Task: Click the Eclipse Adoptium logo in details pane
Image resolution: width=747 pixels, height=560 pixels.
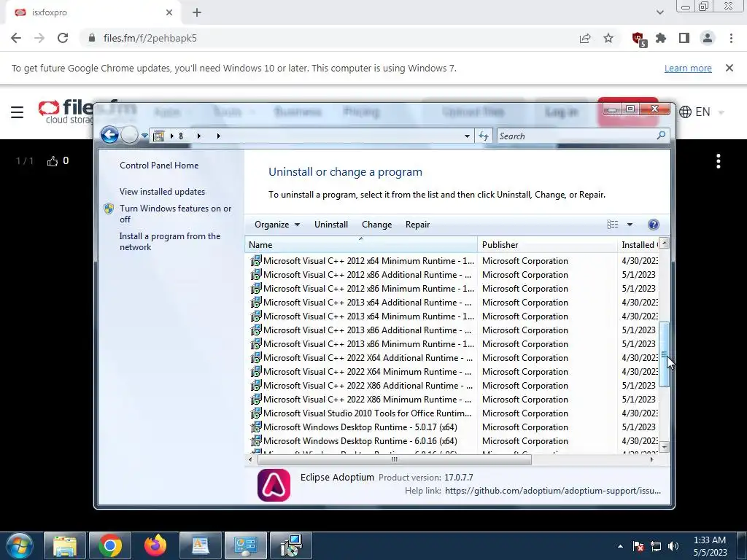Action: click(x=274, y=485)
